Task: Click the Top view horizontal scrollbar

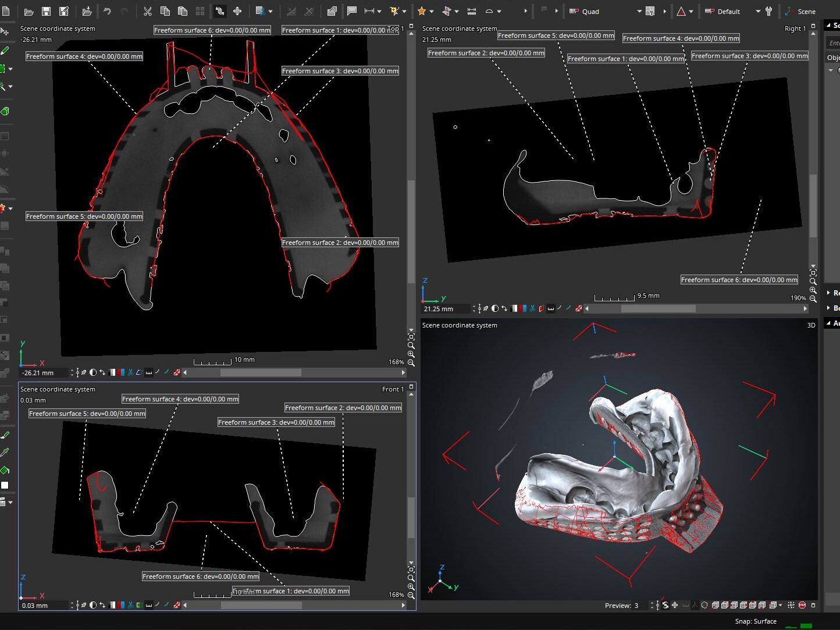Action: 294,372
